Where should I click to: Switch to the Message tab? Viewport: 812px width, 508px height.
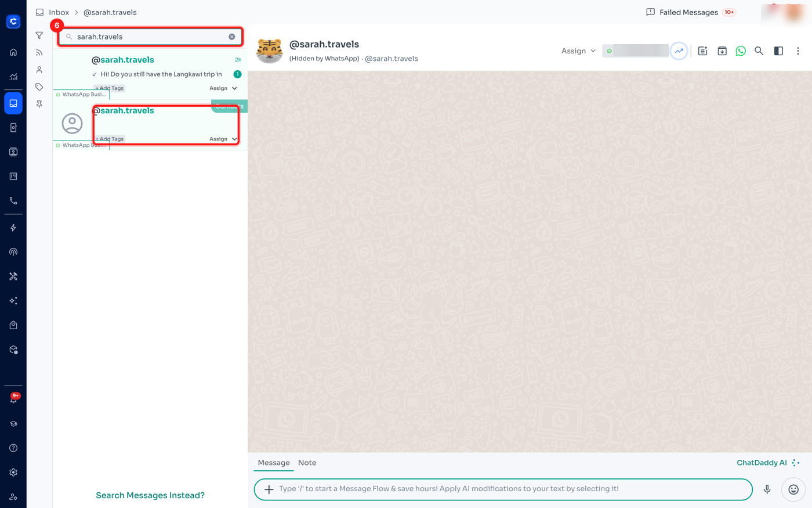point(274,463)
